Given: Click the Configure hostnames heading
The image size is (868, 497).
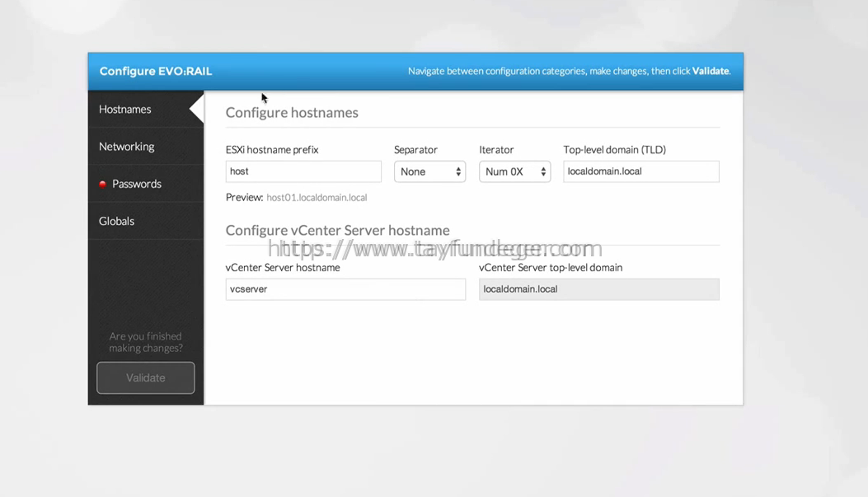Looking at the screenshot, I should (x=292, y=112).
